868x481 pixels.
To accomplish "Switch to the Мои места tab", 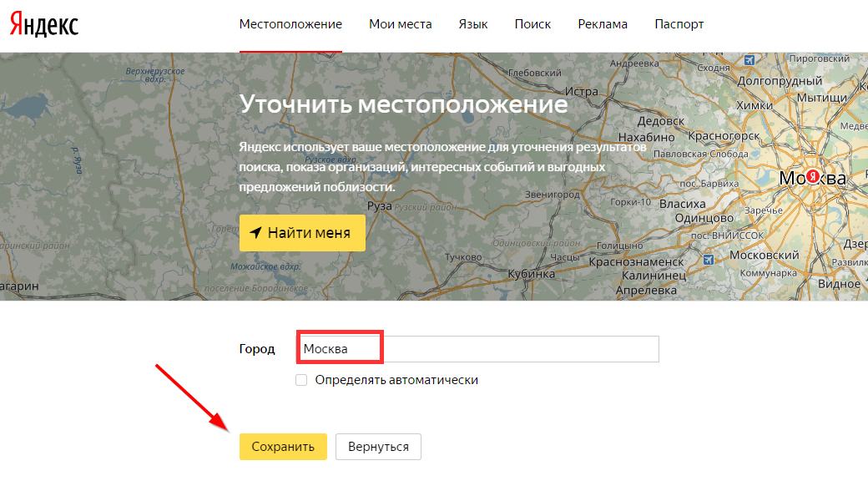I will (x=401, y=24).
